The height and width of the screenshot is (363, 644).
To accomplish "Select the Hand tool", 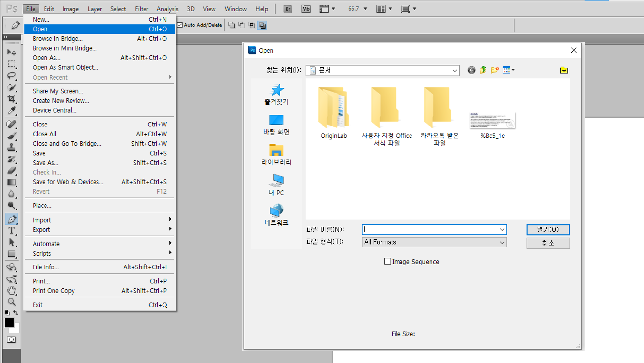I will point(12,290).
